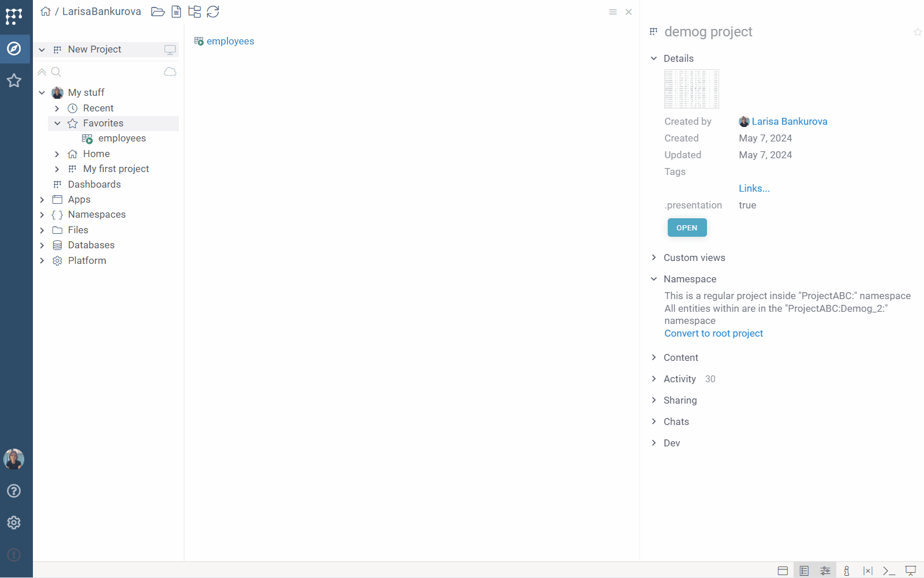
Task: Open the Help question mark icon
Action: [14, 491]
